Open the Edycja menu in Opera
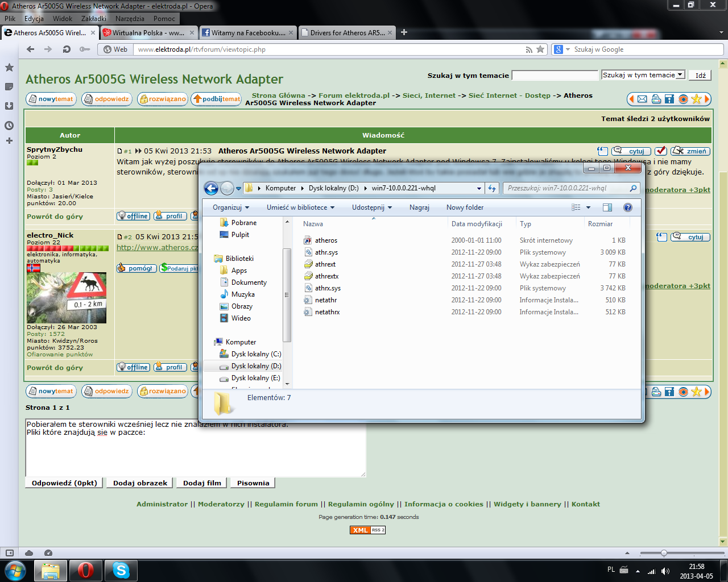The width and height of the screenshot is (728, 582). click(x=34, y=19)
